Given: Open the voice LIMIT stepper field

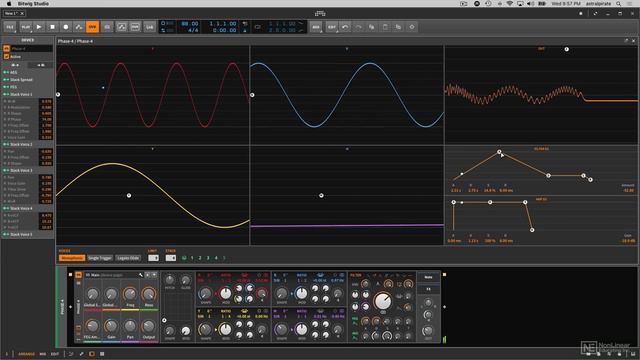Looking at the screenshot, I should point(153,258).
